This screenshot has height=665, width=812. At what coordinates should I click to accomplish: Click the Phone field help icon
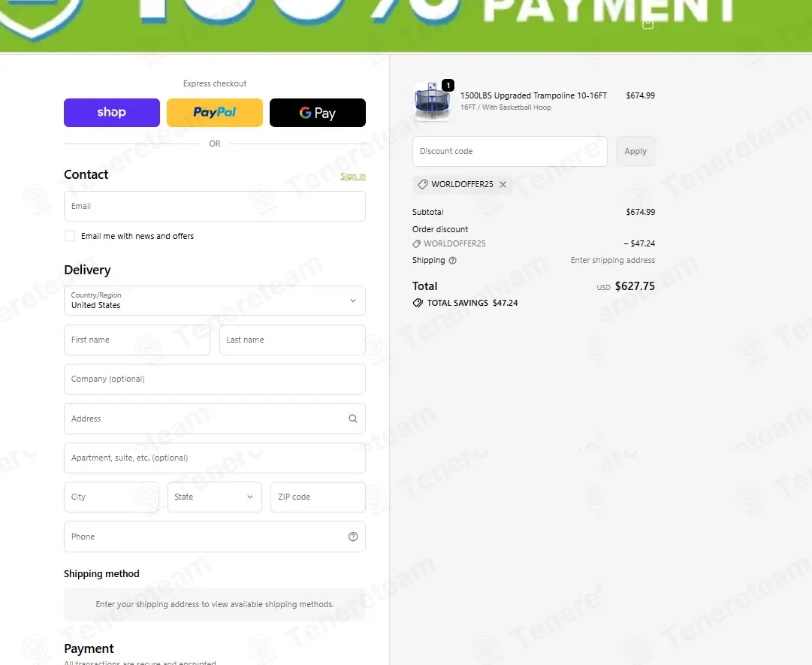(352, 537)
